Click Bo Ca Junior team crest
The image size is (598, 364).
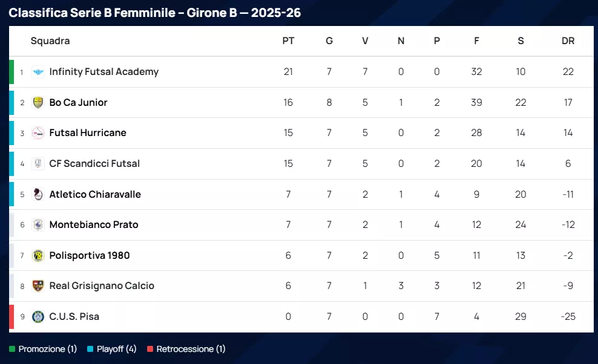[38, 103]
